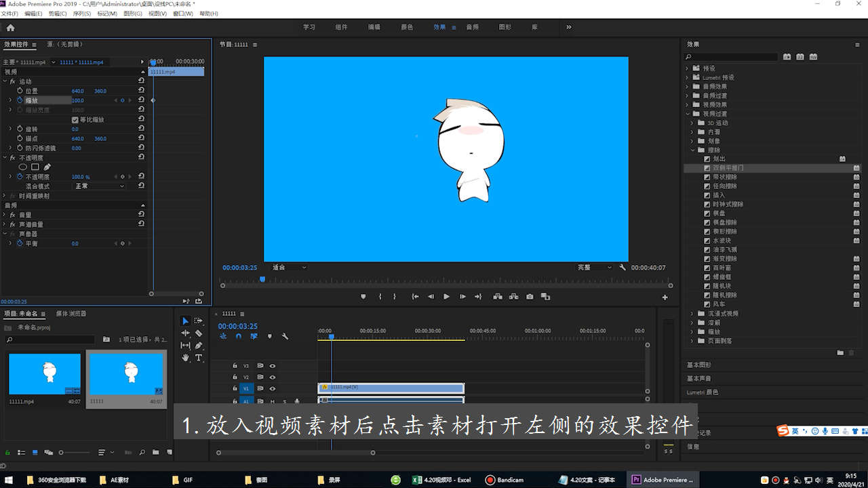The width and height of the screenshot is (868, 488).
Task: Create 4-point rectangle mask under opacity
Action: (35, 167)
